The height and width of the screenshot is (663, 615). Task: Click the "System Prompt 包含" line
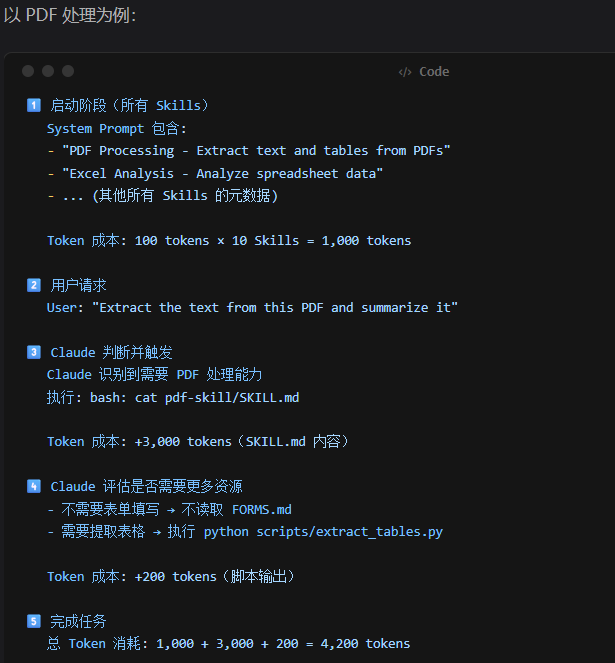coord(117,128)
